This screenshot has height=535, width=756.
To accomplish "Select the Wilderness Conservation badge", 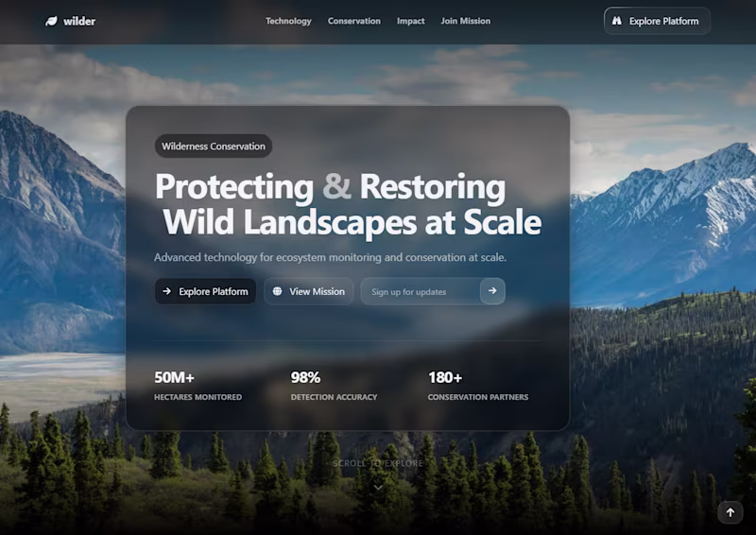I will coord(214,147).
